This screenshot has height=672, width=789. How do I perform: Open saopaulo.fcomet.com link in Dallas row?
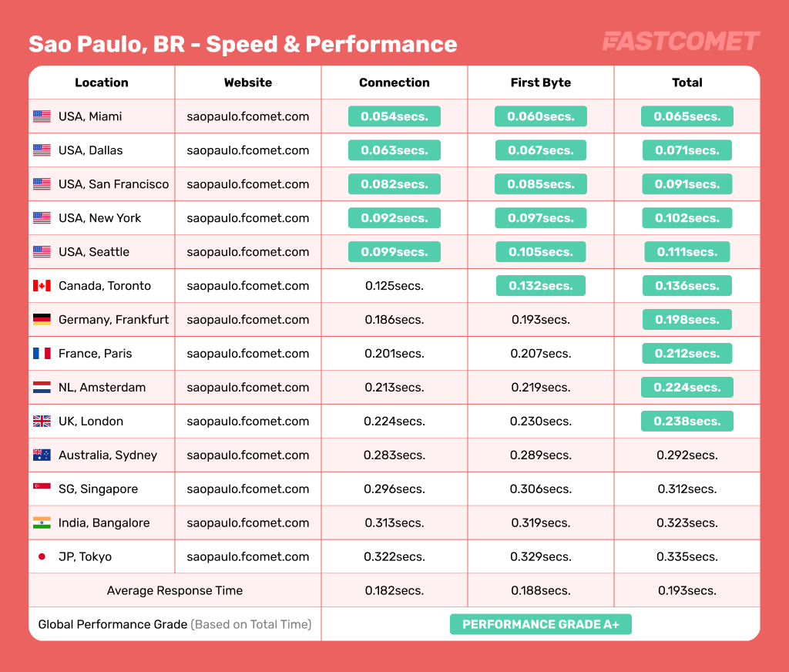point(248,150)
